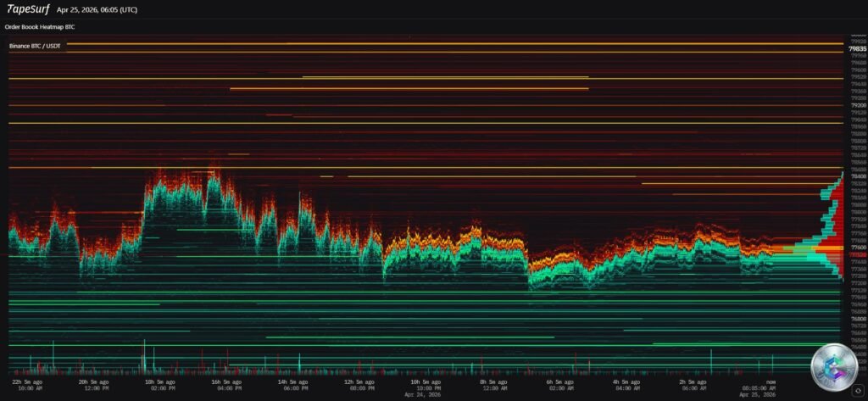The width and height of the screenshot is (868, 401).
Task: Click the 77600 price axis label
Action: [x=859, y=248]
